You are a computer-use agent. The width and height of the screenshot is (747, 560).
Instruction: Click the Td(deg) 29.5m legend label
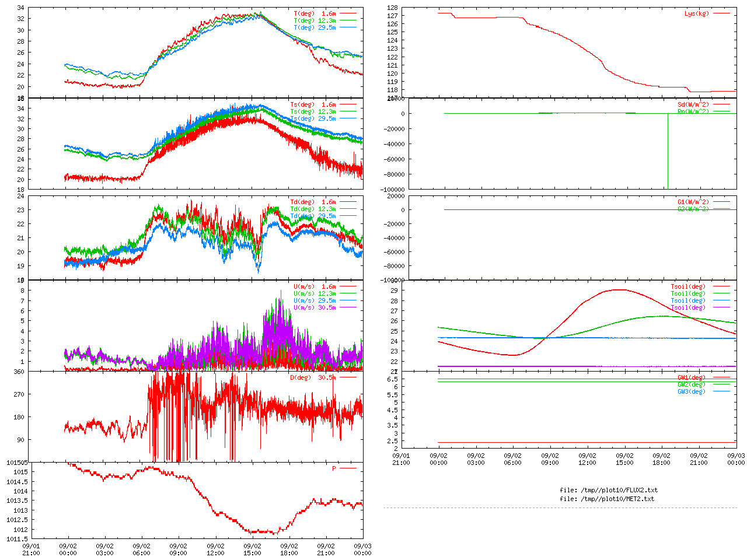click(313, 216)
